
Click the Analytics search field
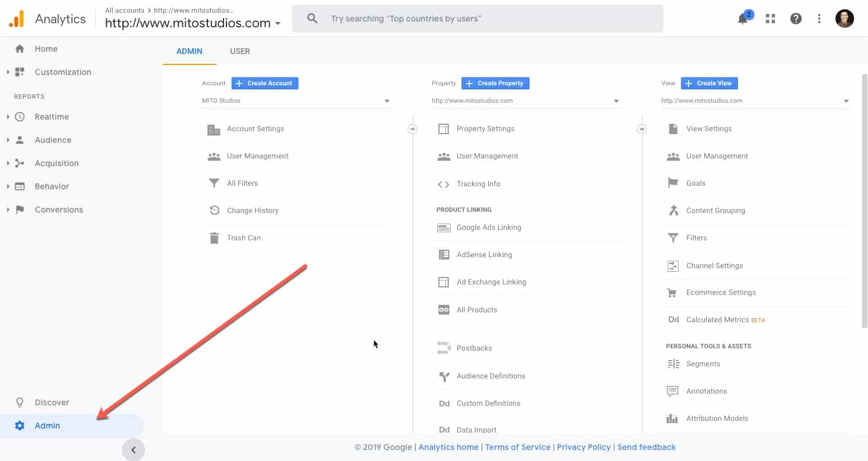pyautogui.click(x=477, y=19)
